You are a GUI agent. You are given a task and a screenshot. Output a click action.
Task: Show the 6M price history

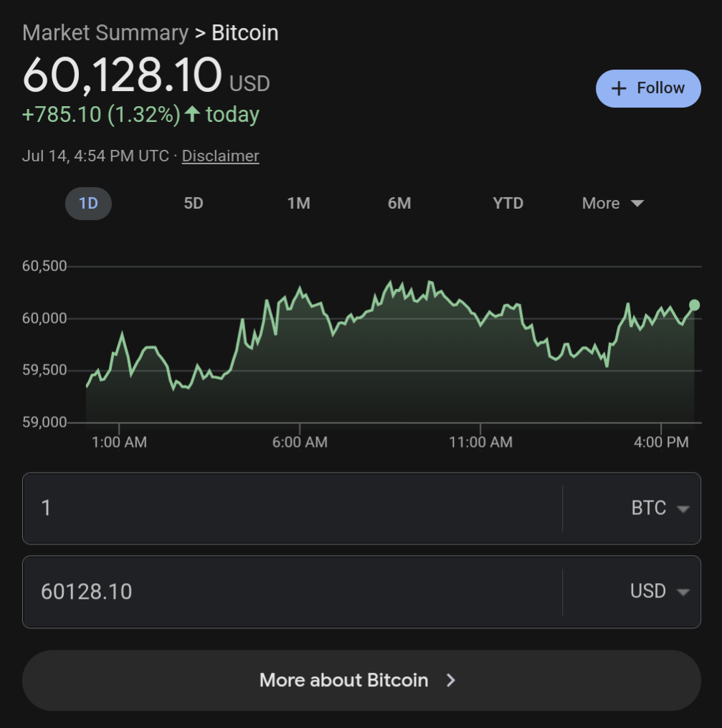[399, 203]
